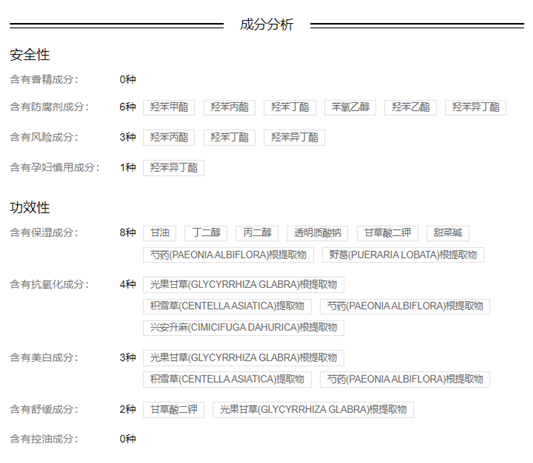Click the 野葛 PUERARIA LOBATA extract tag

[x=403, y=255]
